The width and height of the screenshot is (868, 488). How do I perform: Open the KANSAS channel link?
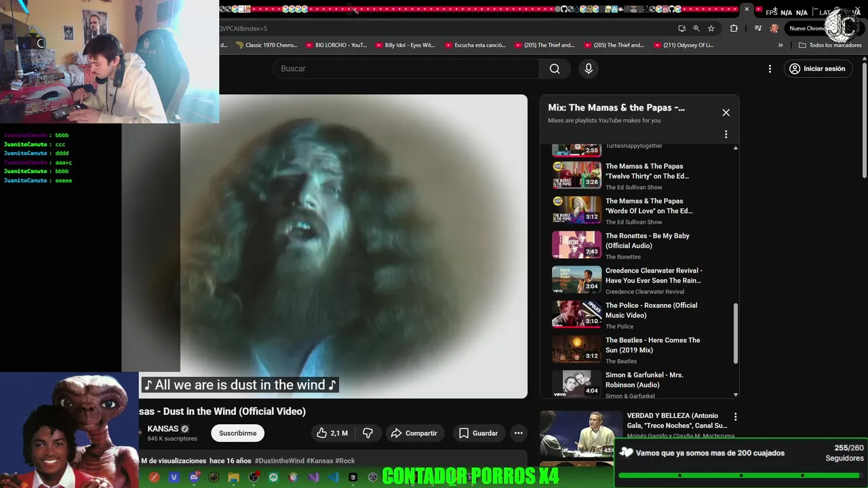click(163, 429)
